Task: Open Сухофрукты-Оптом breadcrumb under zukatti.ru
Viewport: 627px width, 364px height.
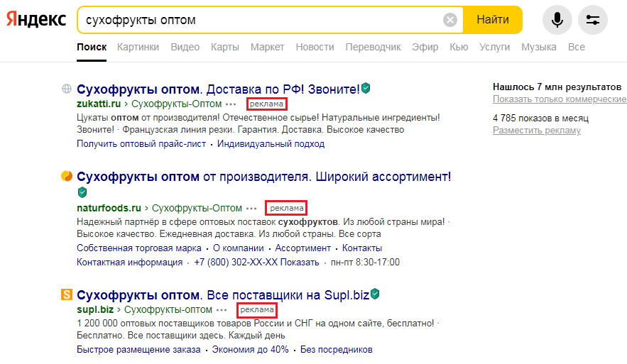Action: click(176, 104)
